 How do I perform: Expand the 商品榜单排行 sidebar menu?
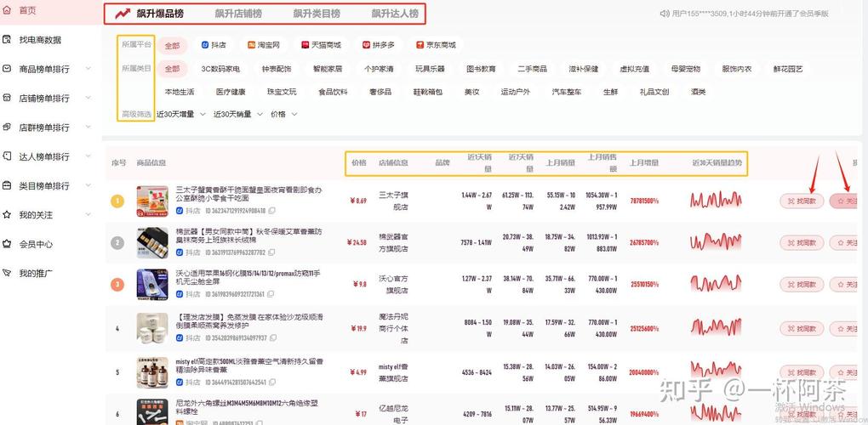(89, 69)
